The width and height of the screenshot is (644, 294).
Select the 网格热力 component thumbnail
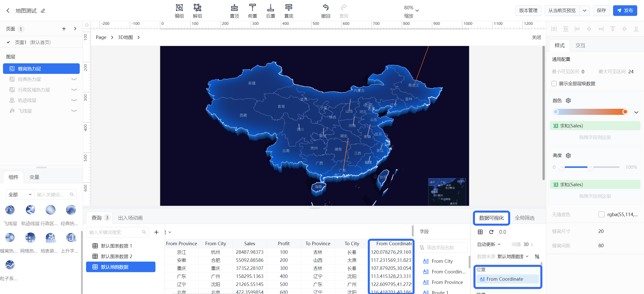click(30, 237)
